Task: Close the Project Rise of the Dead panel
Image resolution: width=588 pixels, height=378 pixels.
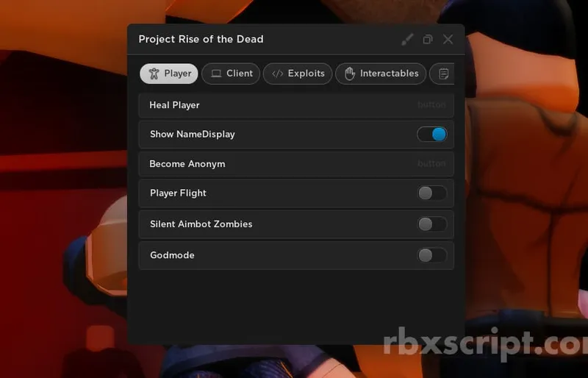Action: [448, 40]
